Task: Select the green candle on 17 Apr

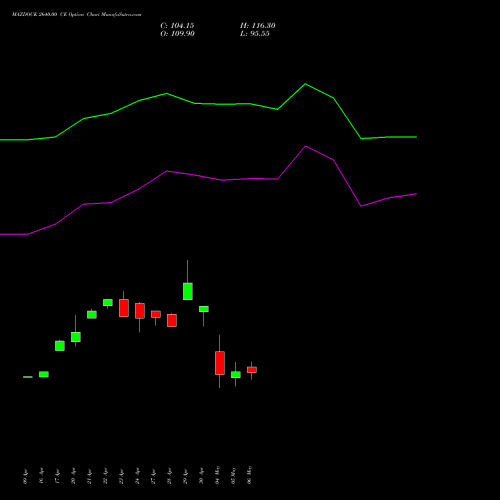Action: coord(60,346)
